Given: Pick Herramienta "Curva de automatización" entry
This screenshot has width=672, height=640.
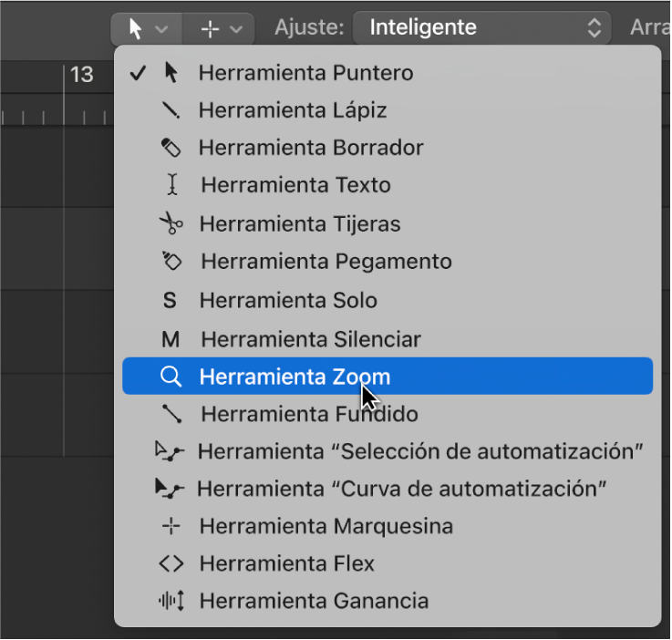Looking at the screenshot, I should click(401, 489).
